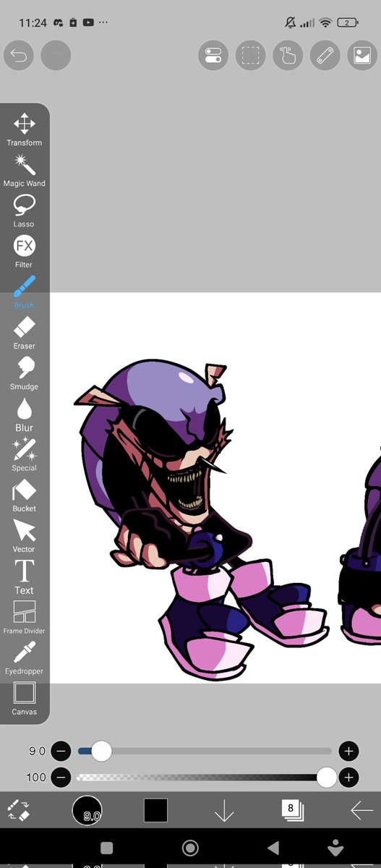Image resolution: width=381 pixels, height=868 pixels.
Task: Open the Canvas tool
Action: pos(25,699)
